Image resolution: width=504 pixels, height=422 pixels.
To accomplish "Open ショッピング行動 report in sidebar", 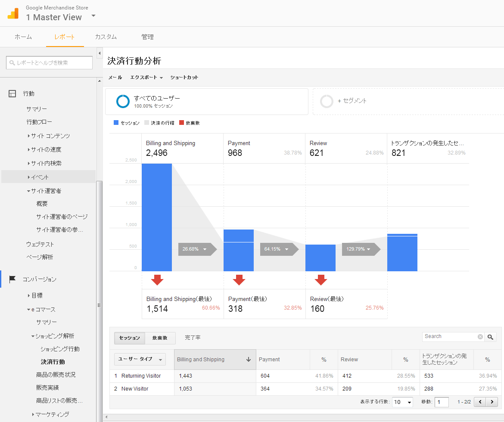I will click(x=60, y=349).
